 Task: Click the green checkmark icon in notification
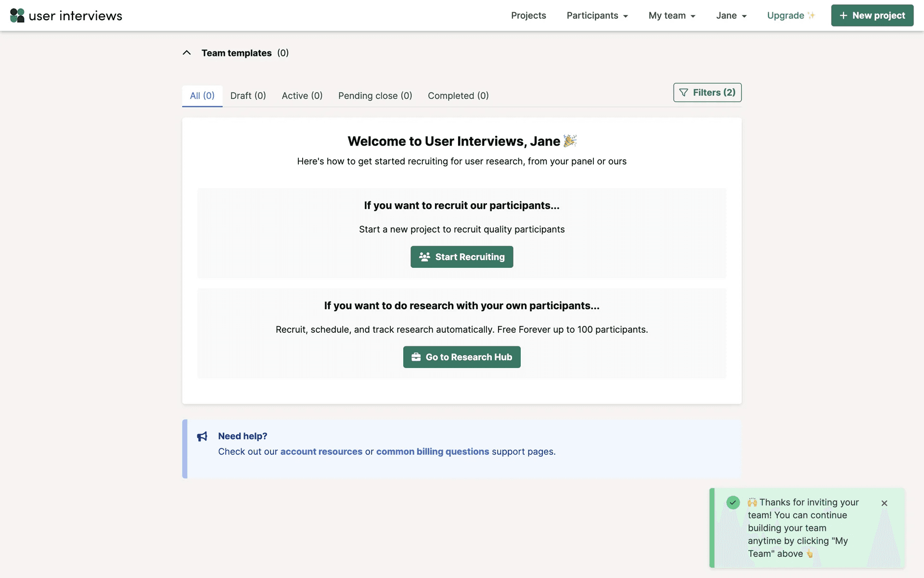733,502
